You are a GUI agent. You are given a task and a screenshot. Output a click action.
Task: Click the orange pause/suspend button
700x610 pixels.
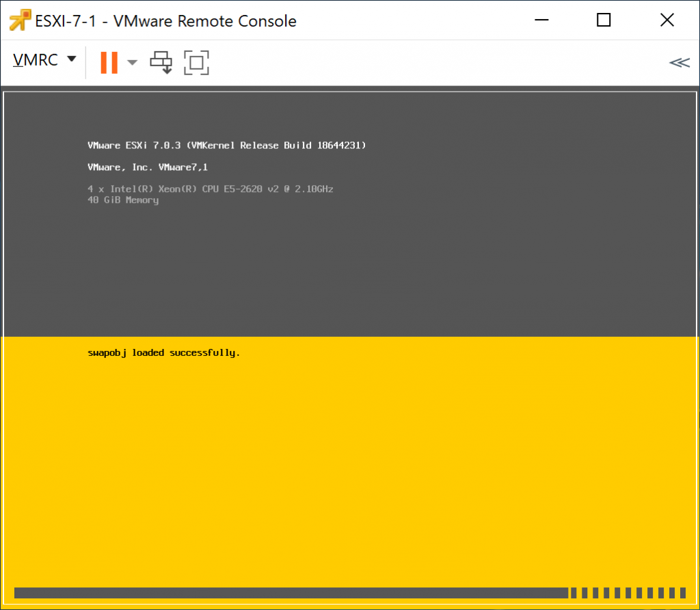(x=109, y=62)
